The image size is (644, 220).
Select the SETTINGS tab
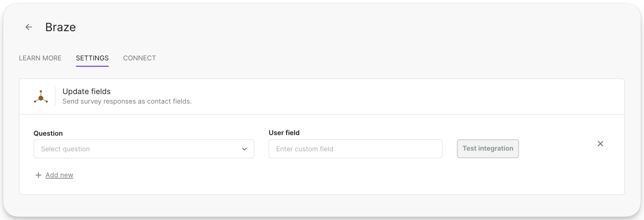click(92, 58)
